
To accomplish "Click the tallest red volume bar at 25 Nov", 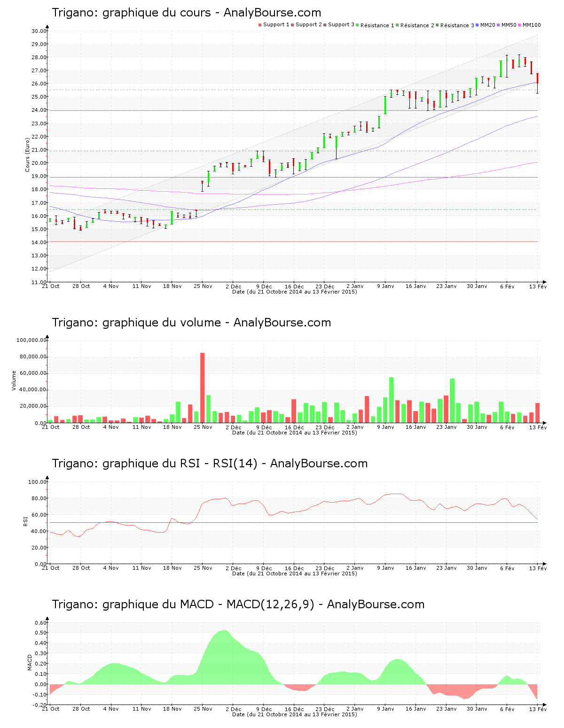I will 203,388.
